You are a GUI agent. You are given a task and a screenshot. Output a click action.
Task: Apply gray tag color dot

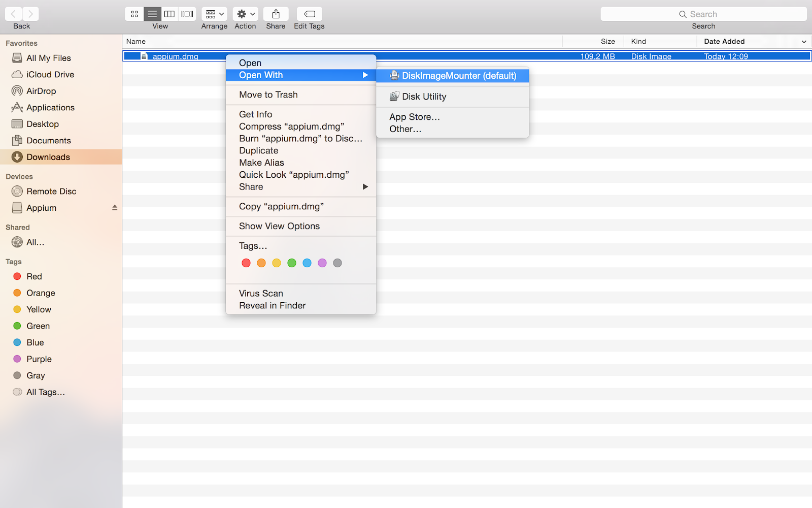point(337,263)
